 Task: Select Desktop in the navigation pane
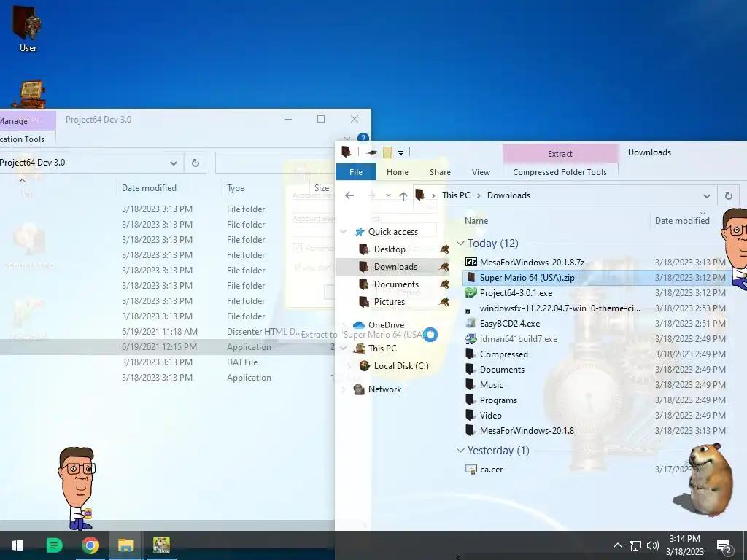click(390, 249)
